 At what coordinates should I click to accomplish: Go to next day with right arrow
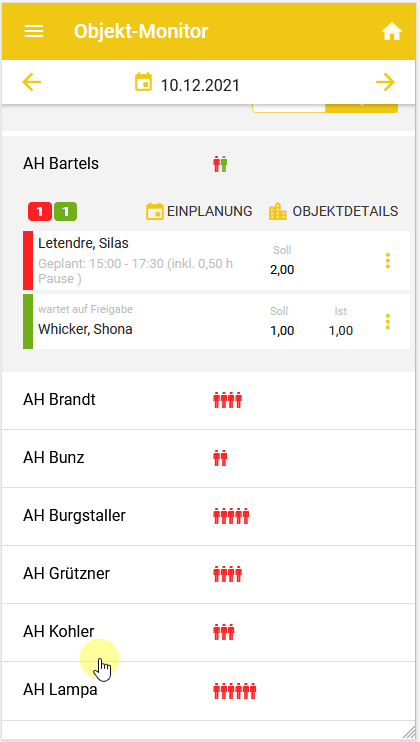385,82
